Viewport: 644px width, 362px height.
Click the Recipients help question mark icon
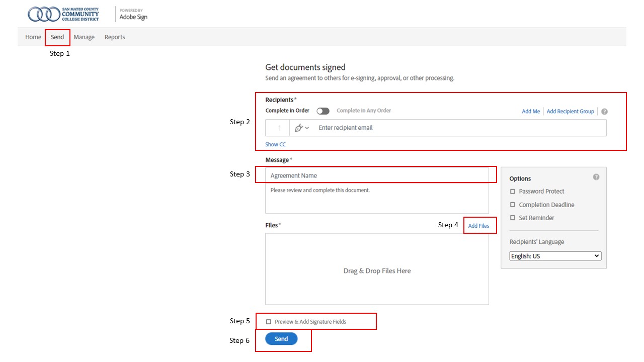(x=604, y=112)
